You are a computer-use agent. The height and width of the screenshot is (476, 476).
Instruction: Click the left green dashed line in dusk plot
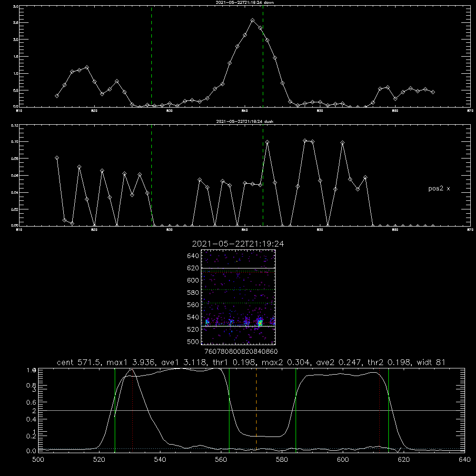click(x=151, y=176)
